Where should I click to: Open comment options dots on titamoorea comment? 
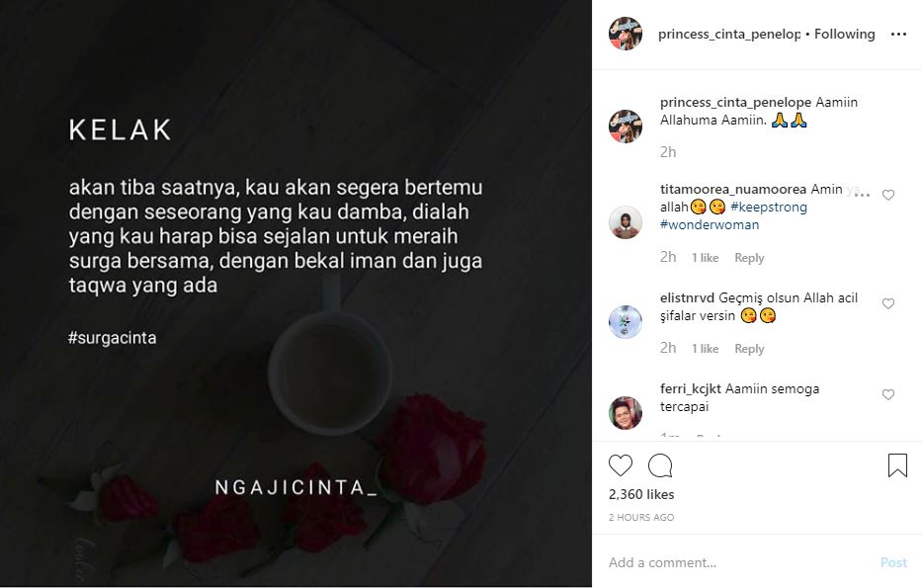[862, 194]
